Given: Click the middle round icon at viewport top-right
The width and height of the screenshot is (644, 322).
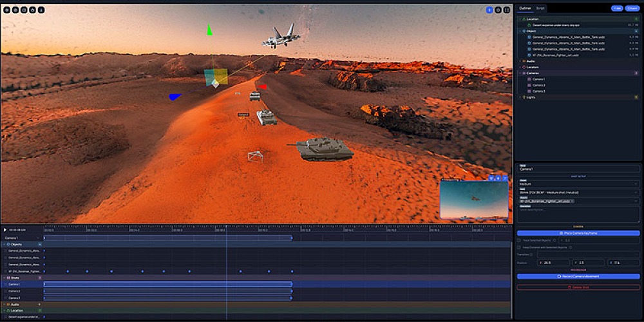Looking at the screenshot, I should click(498, 10).
